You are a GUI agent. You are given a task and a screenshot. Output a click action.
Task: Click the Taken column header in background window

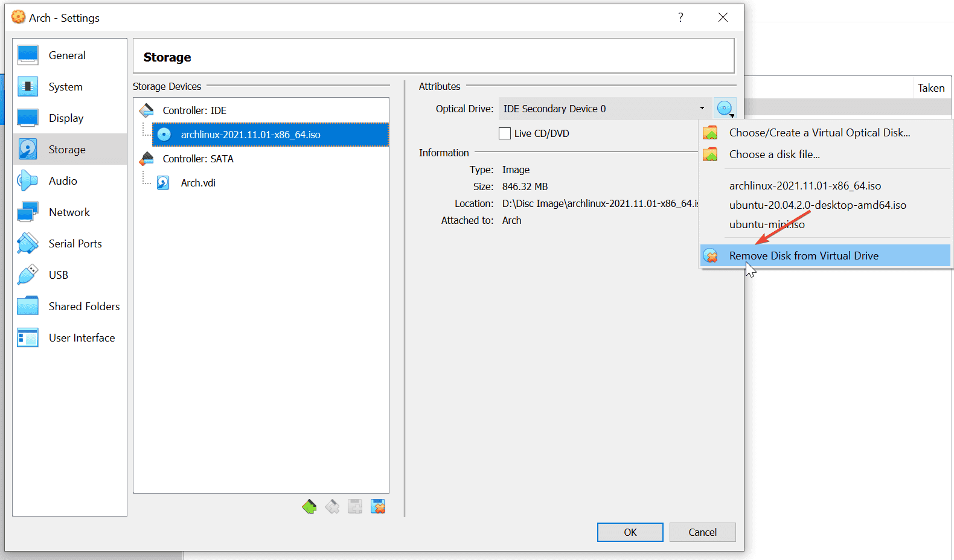pyautogui.click(x=931, y=88)
